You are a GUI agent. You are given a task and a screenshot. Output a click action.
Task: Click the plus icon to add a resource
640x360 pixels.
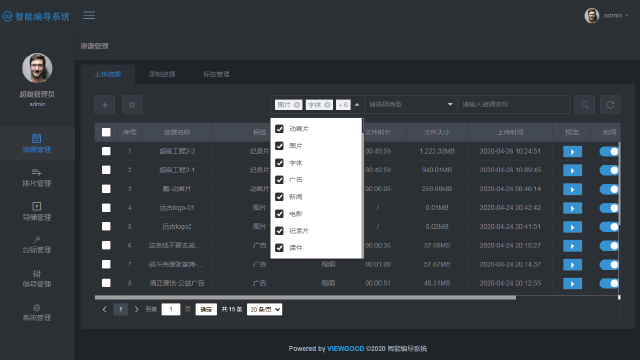(x=104, y=105)
